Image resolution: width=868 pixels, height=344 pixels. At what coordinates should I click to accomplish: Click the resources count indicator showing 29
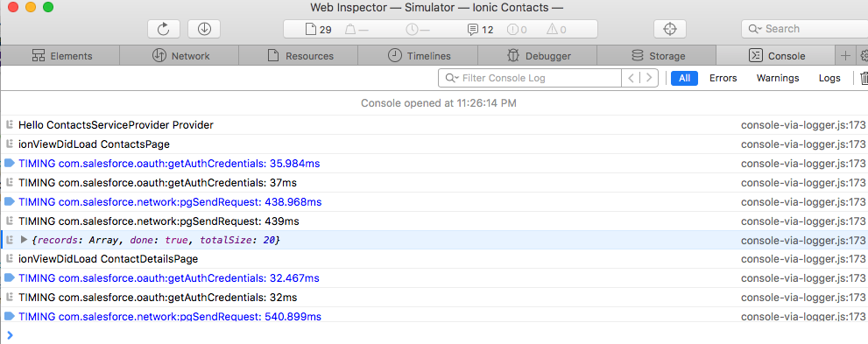319,29
